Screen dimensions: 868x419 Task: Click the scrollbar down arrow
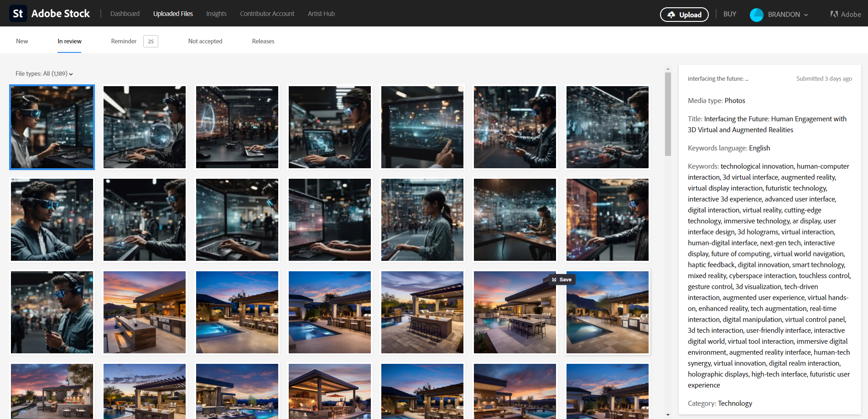[668, 415]
